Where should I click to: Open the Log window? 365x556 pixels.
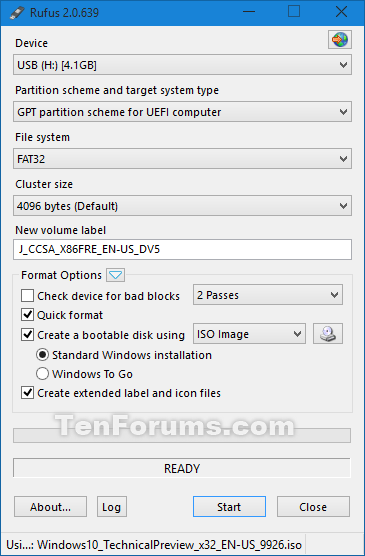click(112, 507)
